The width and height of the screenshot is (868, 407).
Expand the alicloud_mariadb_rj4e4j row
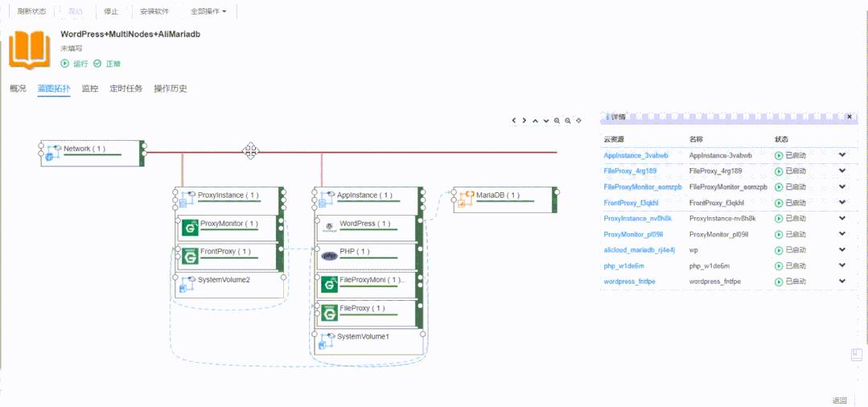pos(842,249)
